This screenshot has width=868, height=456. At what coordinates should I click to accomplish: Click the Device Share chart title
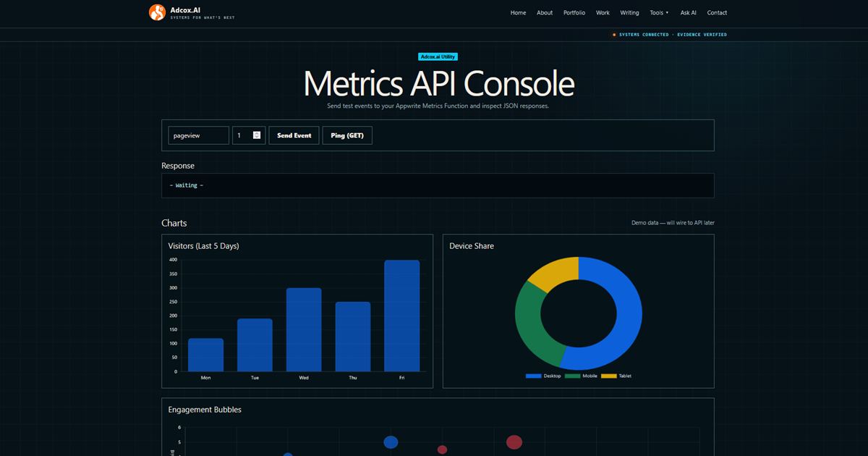pos(472,246)
